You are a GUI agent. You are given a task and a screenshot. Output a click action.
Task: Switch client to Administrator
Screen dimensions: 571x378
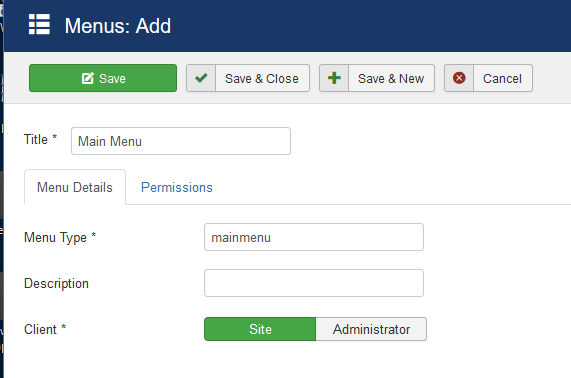[x=371, y=329]
